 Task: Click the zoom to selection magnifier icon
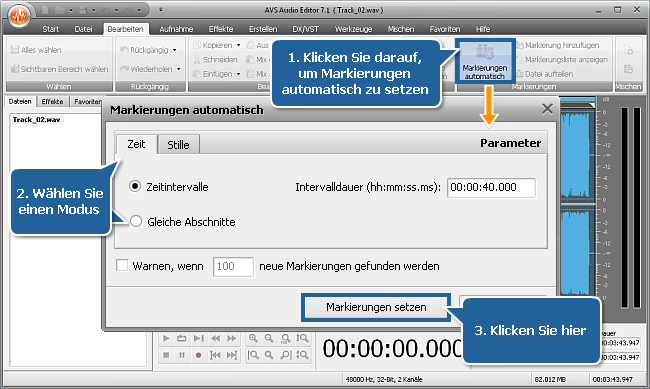[x=286, y=338]
